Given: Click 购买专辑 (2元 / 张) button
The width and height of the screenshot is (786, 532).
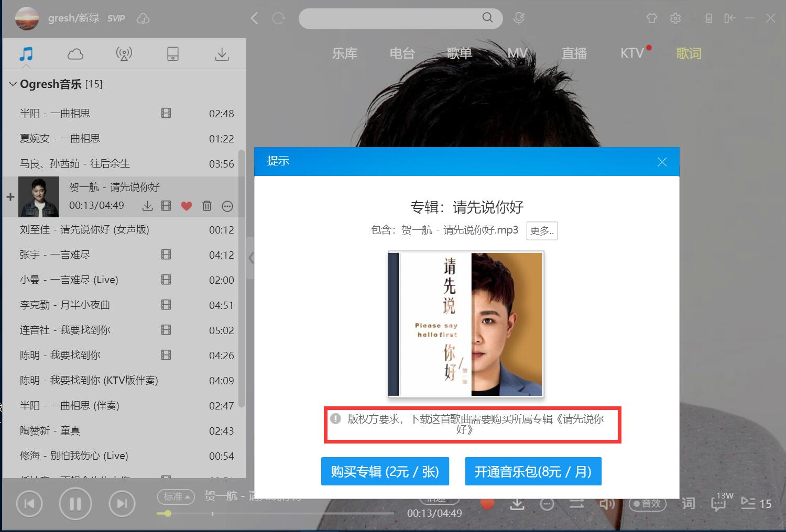Looking at the screenshot, I should pos(385,471).
